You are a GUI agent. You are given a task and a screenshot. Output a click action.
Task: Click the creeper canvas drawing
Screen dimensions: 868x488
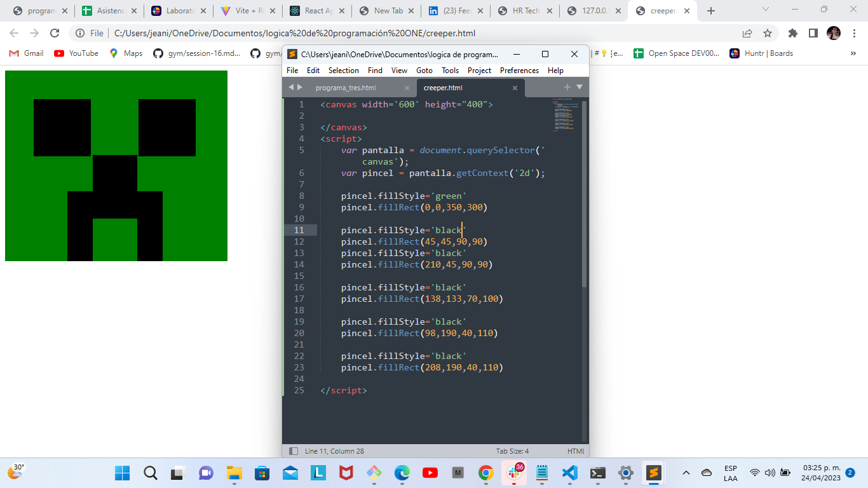(116, 166)
